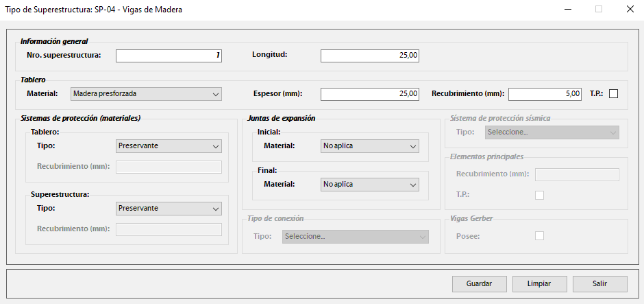Click the top Recubrimiento (mm) field with 5,00
The width and height of the screenshot is (644, 304).
(x=545, y=94)
